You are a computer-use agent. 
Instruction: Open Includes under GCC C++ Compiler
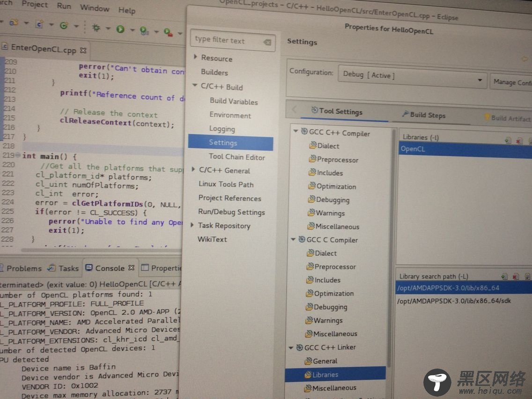(x=326, y=173)
